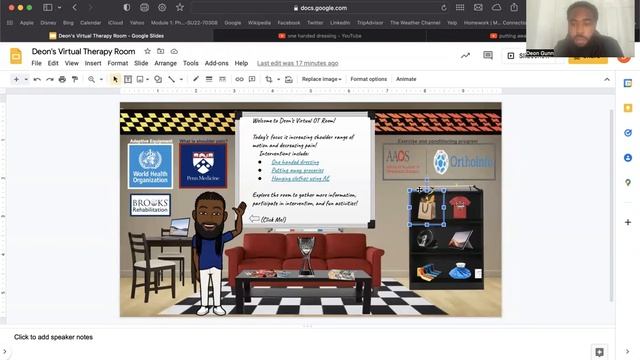
Task: Show the filmstrip with bottom-left arrow
Action: click(4, 351)
